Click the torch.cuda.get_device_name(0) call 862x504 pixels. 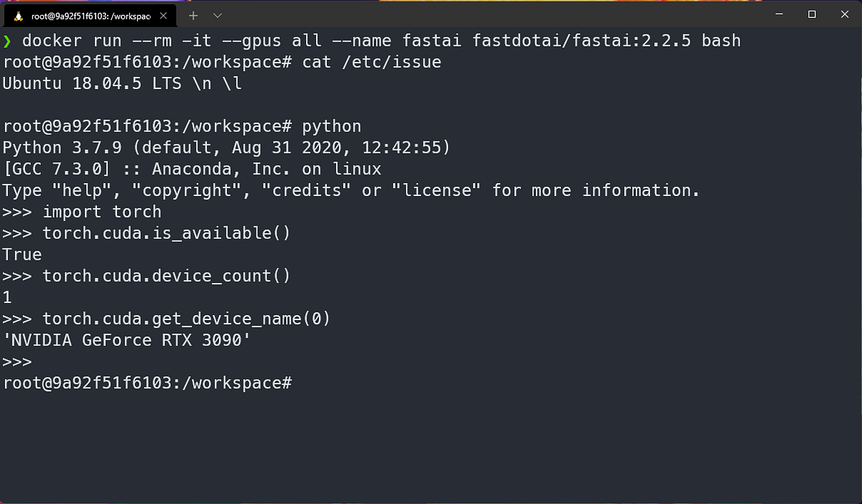tap(185, 318)
